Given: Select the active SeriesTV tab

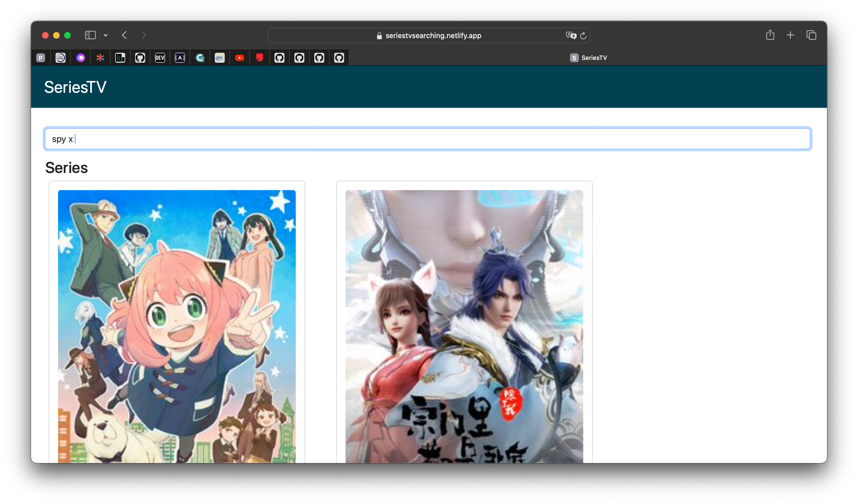Looking at the screenshot, I should [x=588, y=58].
